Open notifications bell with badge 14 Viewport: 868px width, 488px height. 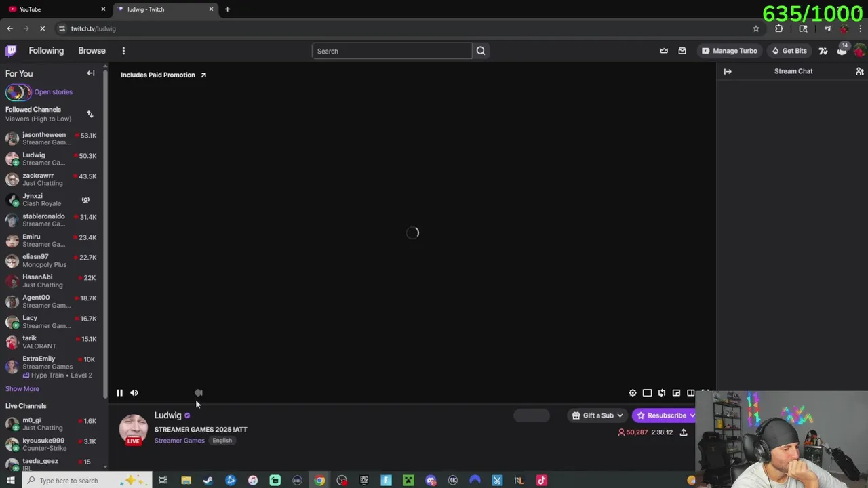[842, 50]
